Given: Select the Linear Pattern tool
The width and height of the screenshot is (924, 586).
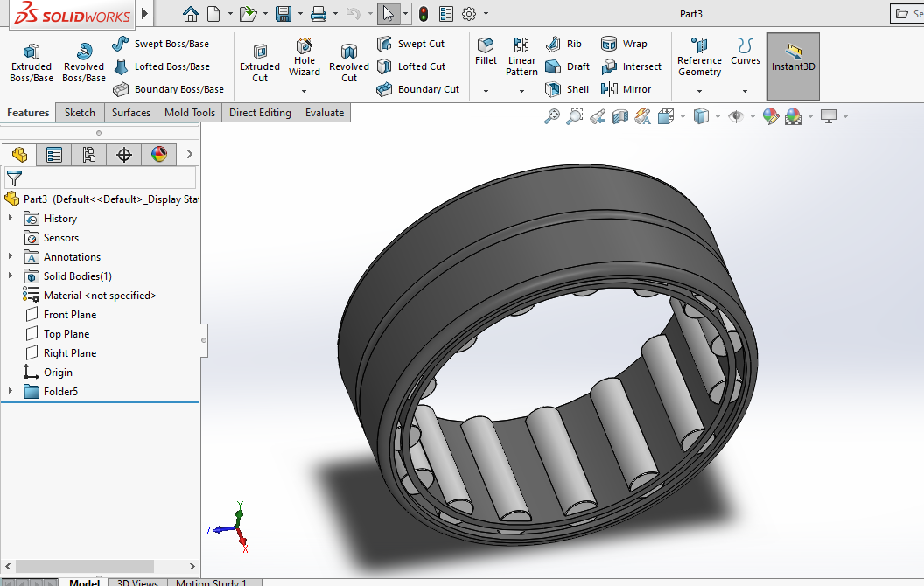Looking at the screenshot, I should pyautogui.click(x=521, y=57).
